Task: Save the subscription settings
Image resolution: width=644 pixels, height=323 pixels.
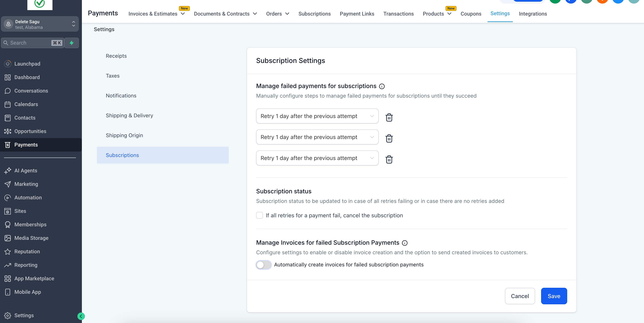Action: pos(554,296)
